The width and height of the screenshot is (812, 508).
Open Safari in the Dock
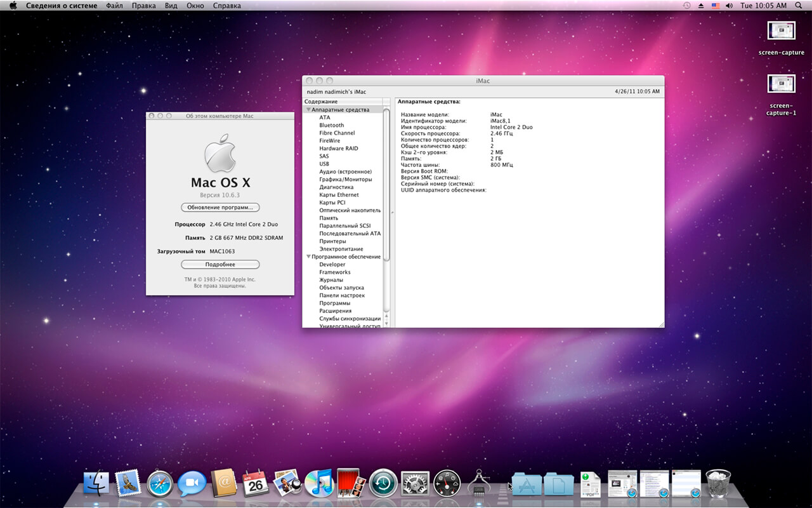160,485
